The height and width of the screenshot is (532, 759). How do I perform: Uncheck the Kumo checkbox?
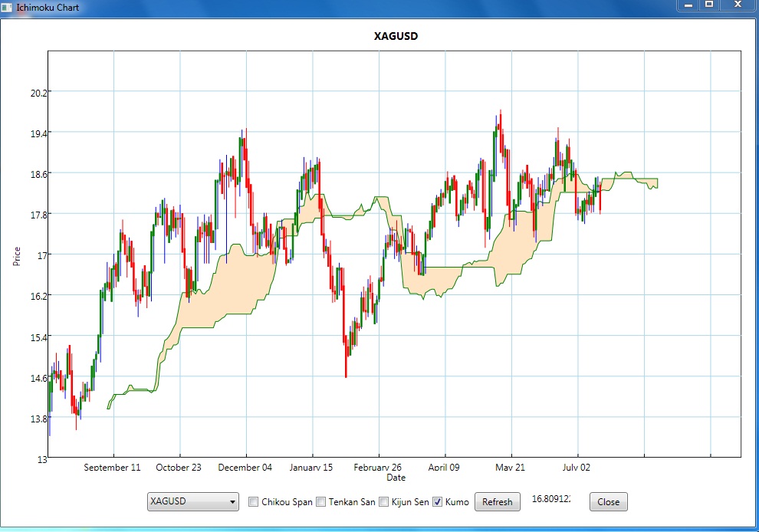pos(438,502)
